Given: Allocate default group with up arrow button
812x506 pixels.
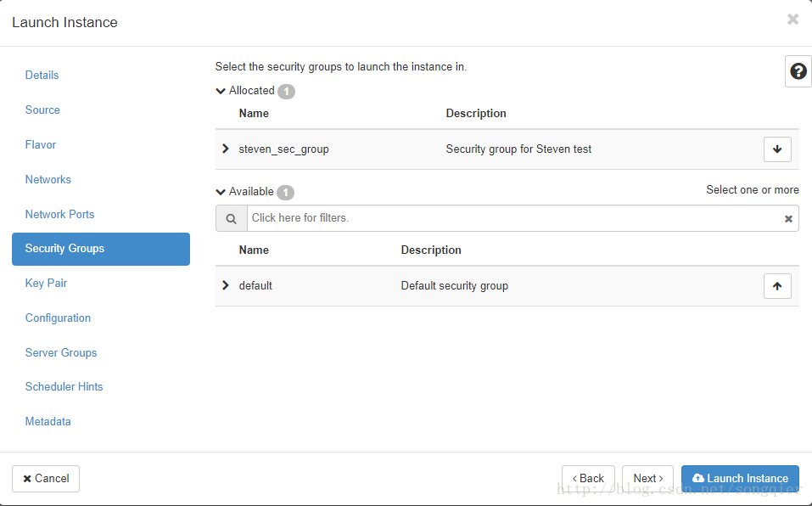Looking at the screenshot, I should pos(777,286).
